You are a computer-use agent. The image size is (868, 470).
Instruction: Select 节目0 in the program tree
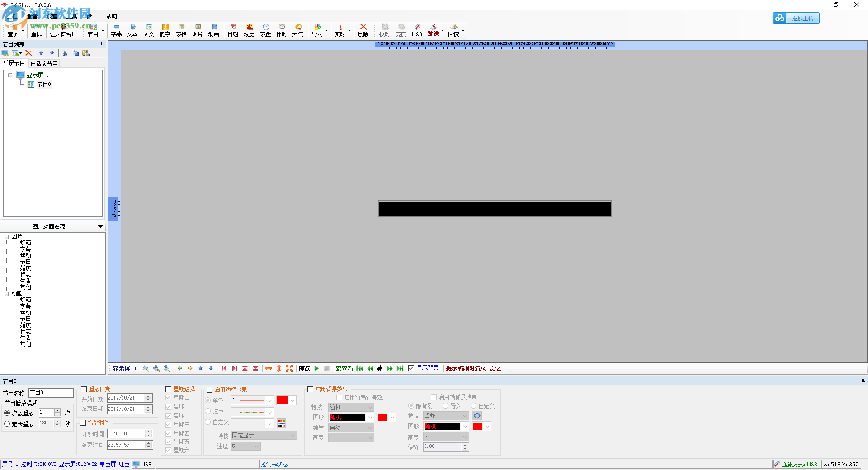pyautogui.click(x=44, y=85)
